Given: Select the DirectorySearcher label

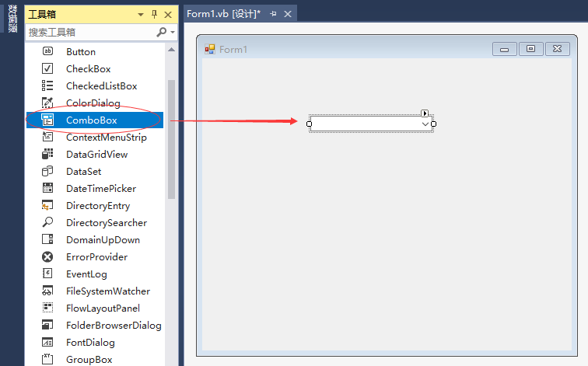Looking at the screenshot, I should 107,223.
